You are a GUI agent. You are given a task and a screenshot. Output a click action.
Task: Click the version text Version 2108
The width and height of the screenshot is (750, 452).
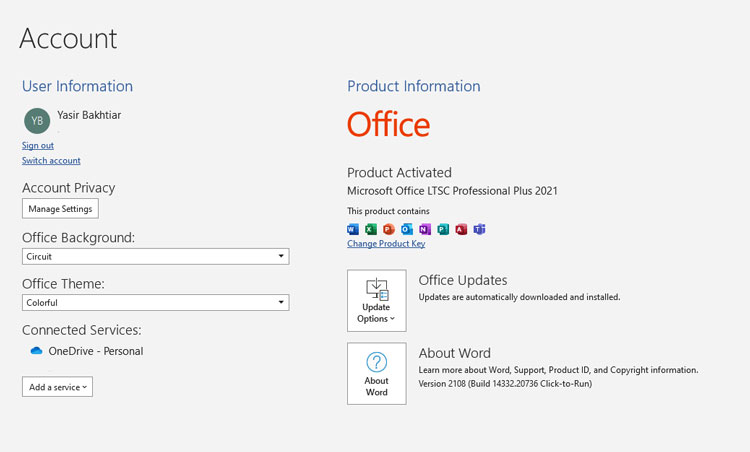click(505, 384)
